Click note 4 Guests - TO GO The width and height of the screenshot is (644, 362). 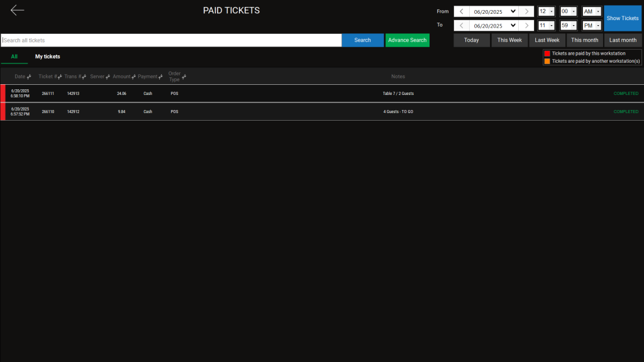pyautogui.click(x=398, y=112)
